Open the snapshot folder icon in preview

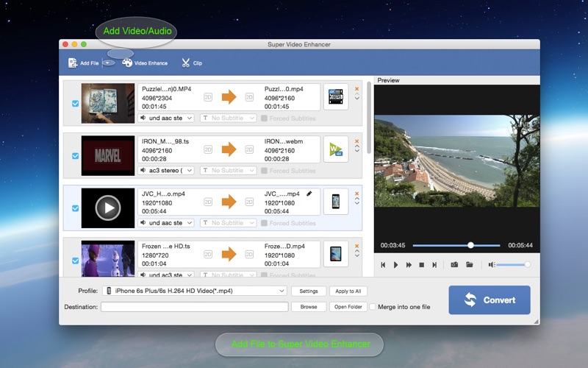click(469, 264)
